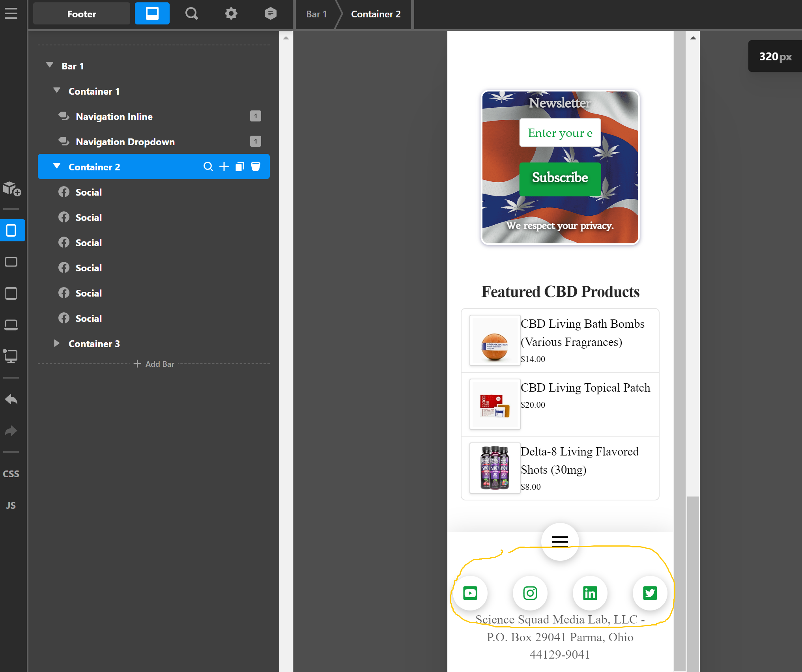Open the JS editor in sidebar

[11, 505]
